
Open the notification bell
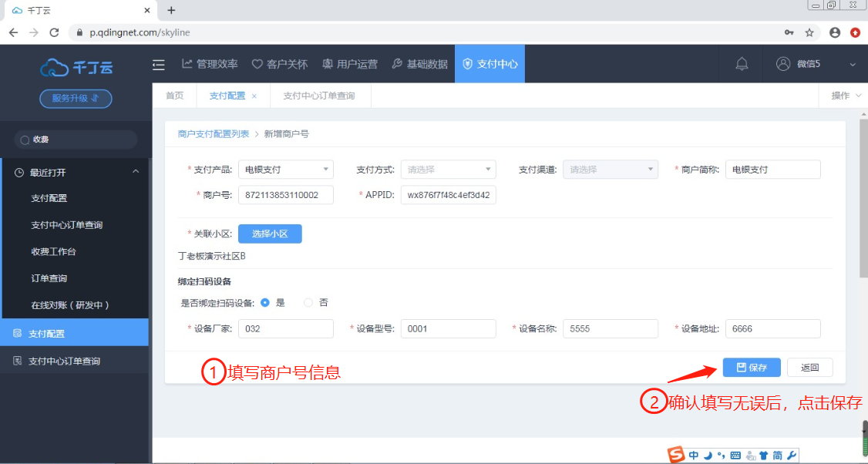(x=742, y=64)
